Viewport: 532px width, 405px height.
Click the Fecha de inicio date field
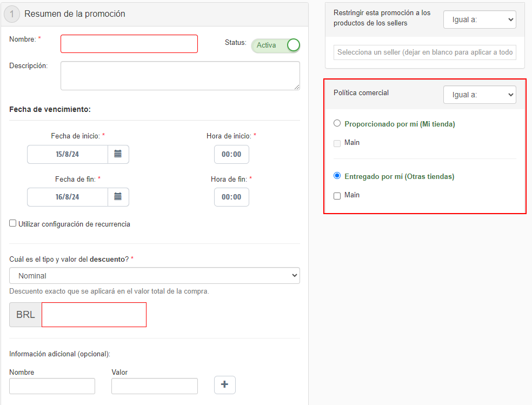(x=68, y=154)
